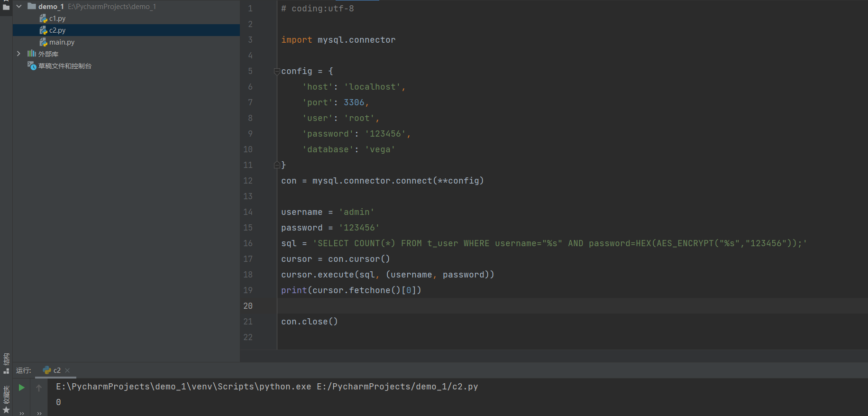Fold the config dictionary at line 5
Viewport: 868px width, 416px height.
(277, 71)
